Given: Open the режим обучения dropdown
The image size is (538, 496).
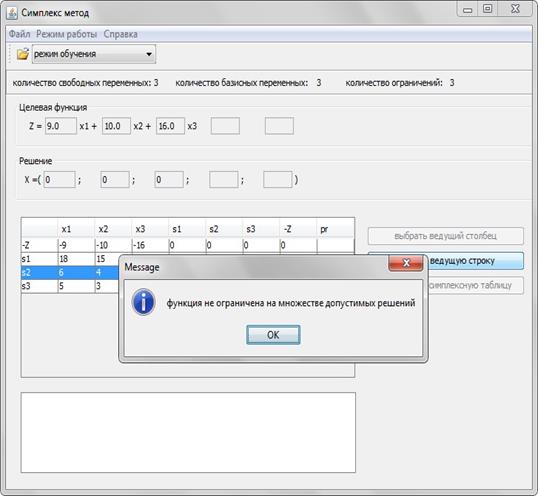Looking at the screenshot, I should (94, 54).
